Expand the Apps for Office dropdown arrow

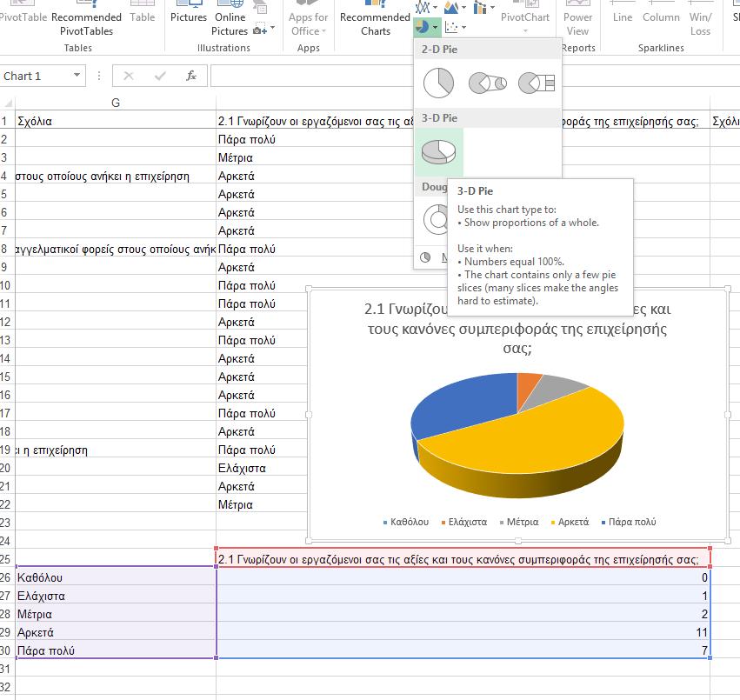coord(323,31)
